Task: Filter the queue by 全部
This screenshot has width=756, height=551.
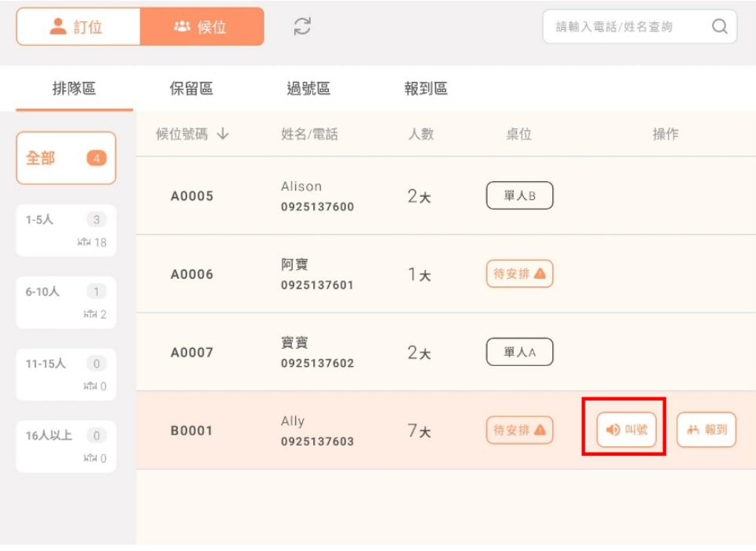Action: (66, 158)
